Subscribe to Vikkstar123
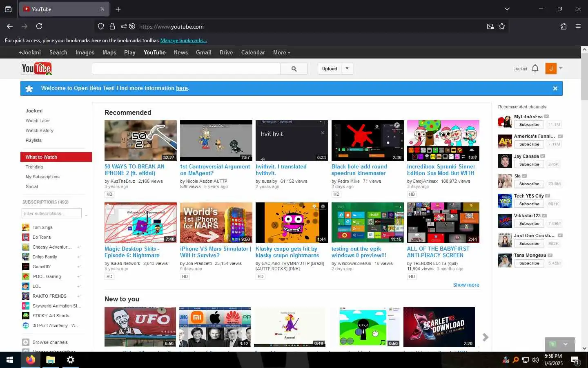This screenshot has height=368, width=588. pos(529,224)
